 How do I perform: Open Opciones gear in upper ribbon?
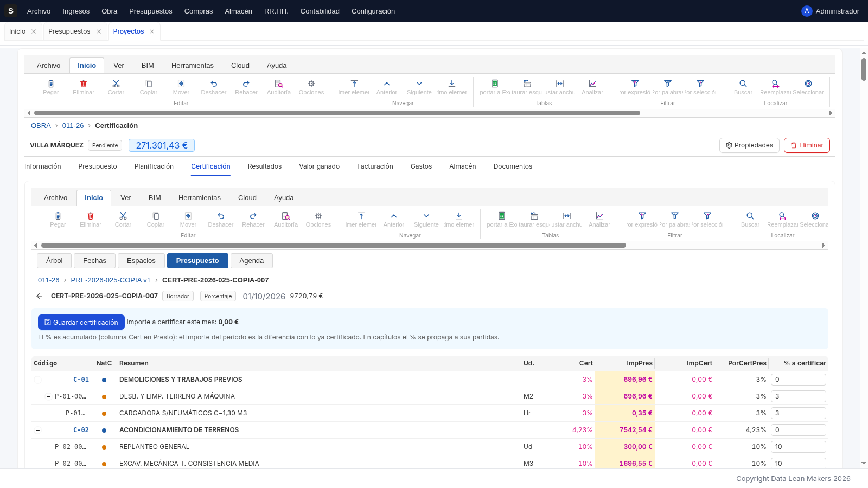(311, 84)
